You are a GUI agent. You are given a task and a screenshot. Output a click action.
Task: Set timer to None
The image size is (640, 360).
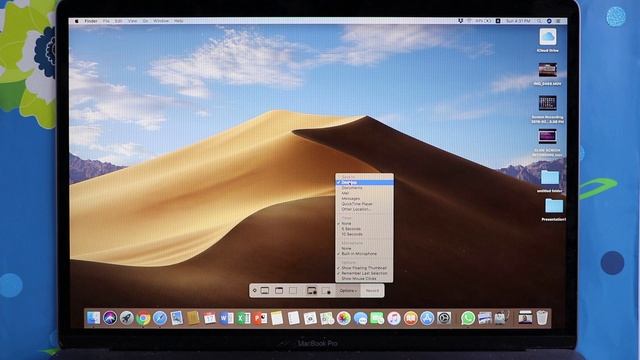[x=364, y=224]
